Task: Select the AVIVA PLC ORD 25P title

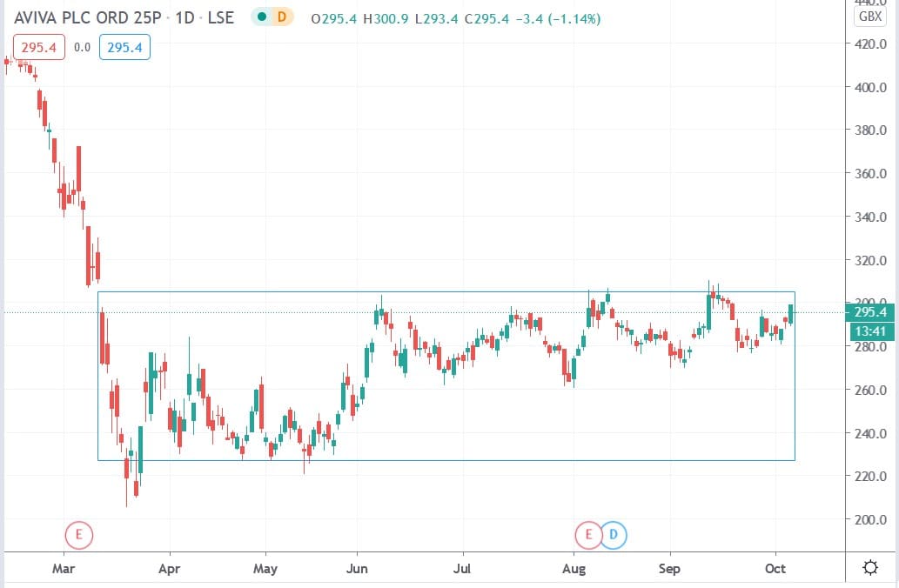Action: (87, 18)
